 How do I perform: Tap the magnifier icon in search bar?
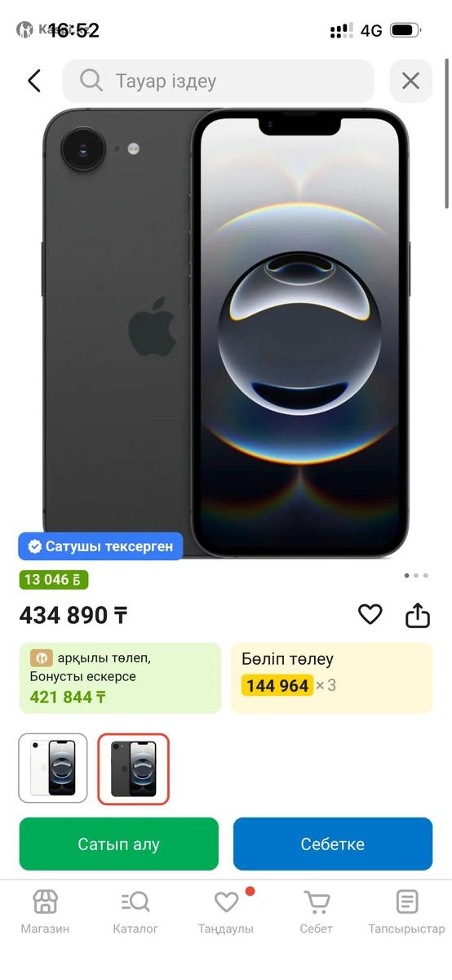(x=91, y=80)
